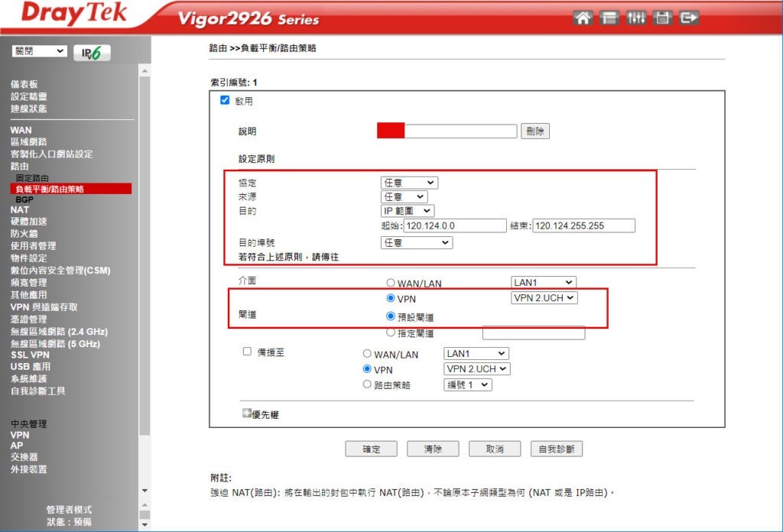This screenshot has width=783, height=532.
Task: Toggle the 啟用 checkbox
Action: (225, 100)
